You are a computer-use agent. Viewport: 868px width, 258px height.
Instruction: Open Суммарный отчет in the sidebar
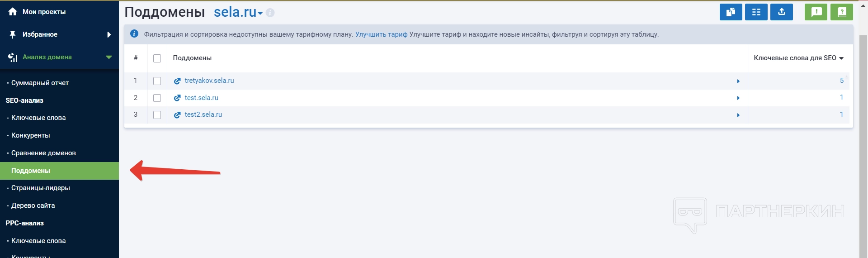40,83
